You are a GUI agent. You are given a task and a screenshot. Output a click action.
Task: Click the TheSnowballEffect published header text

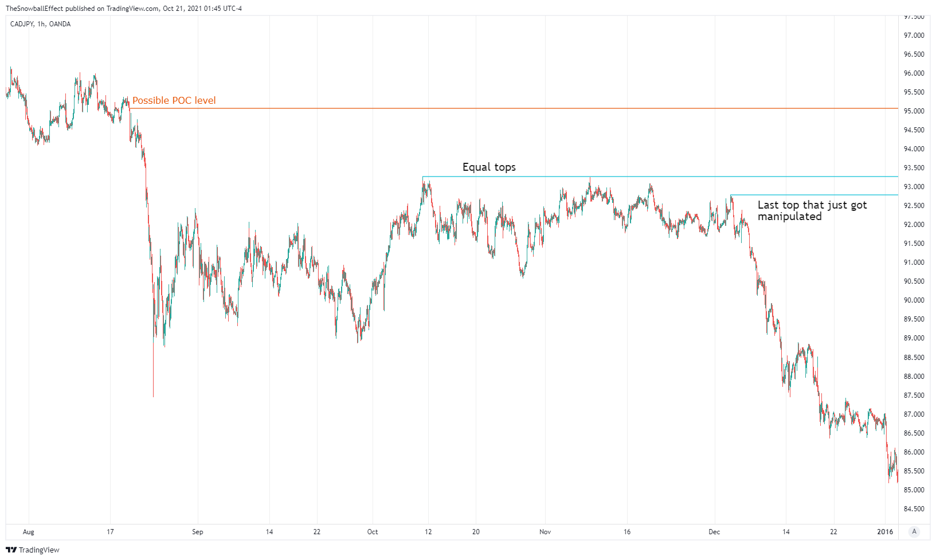click(x=124, y=9)
